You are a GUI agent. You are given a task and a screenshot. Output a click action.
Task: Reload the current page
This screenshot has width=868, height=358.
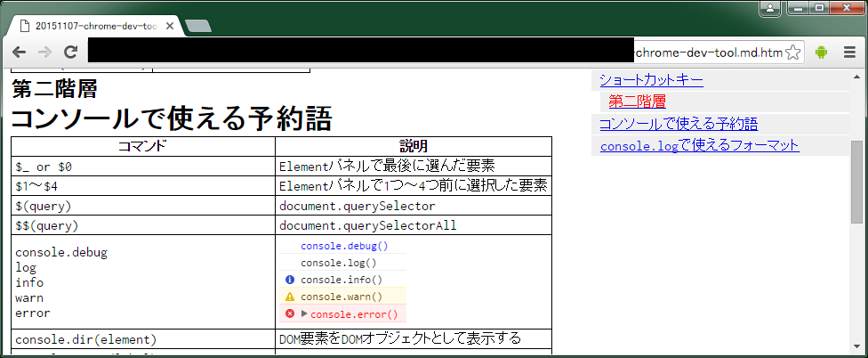pyautogui.click(x=70, y=52)
